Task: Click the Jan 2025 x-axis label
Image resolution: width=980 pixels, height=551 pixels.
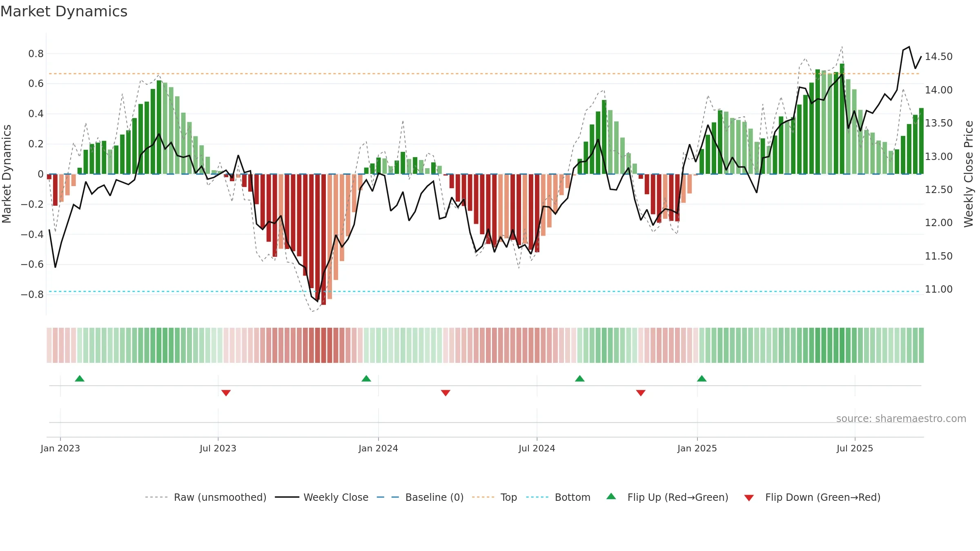Action: tap(697, 448)
